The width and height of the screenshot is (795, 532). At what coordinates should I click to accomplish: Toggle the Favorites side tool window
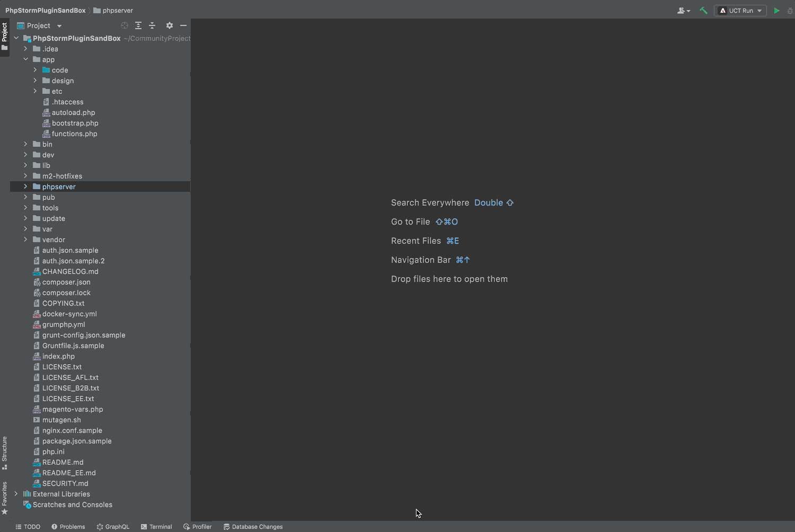[5, 498]
